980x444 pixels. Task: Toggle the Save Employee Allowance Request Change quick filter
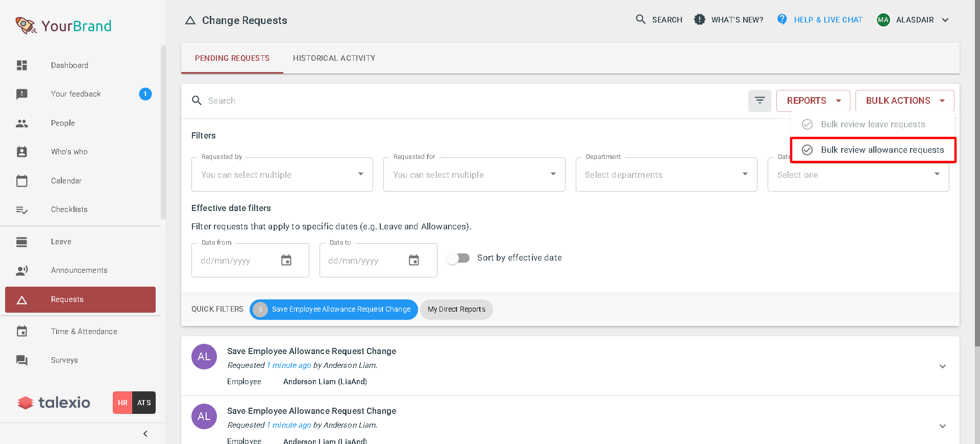[334, 310]
